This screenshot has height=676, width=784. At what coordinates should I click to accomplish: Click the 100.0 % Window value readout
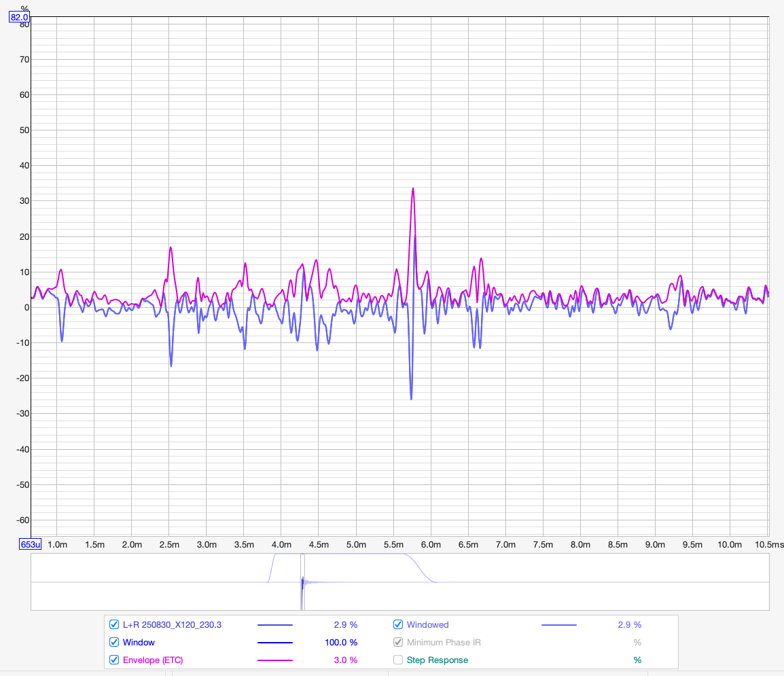[x=341, y=642]
